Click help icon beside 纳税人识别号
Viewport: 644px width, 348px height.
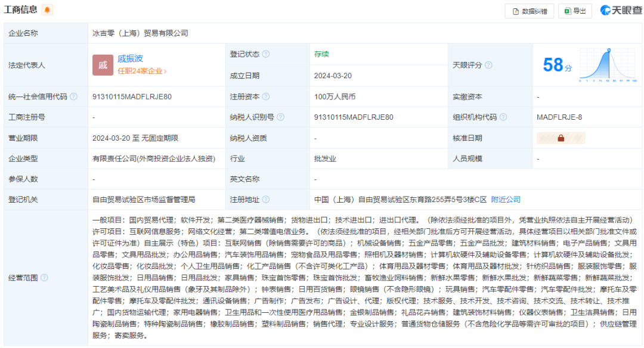(281, 117)
